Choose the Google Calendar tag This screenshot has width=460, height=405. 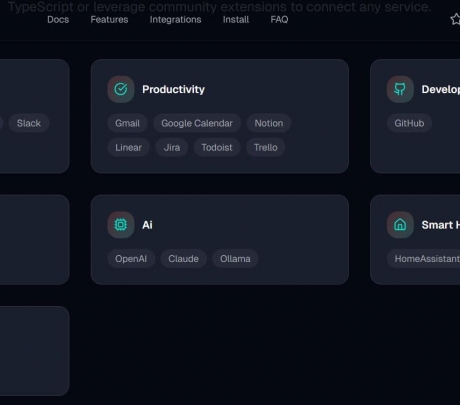click(x=197, y=123)
